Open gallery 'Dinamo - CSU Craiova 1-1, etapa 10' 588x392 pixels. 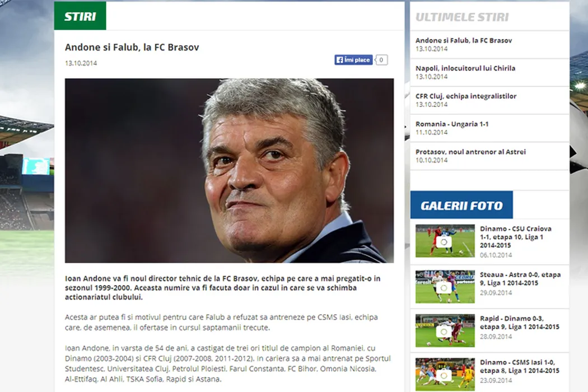(x=516, y=237)
